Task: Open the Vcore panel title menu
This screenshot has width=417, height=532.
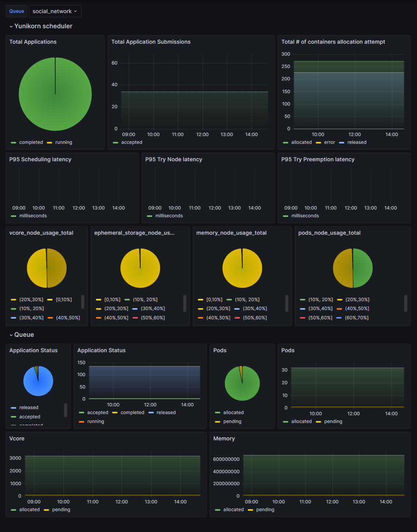Action: tap(17, 438)
